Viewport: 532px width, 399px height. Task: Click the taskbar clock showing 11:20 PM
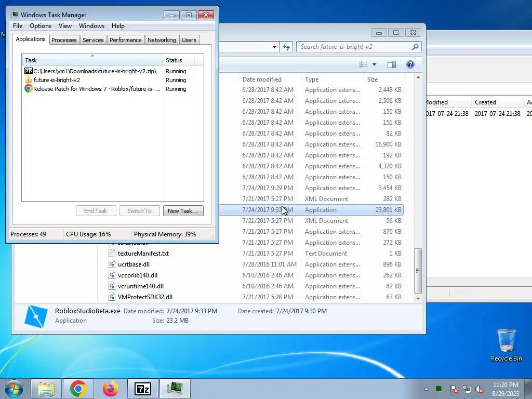[506, 389]
